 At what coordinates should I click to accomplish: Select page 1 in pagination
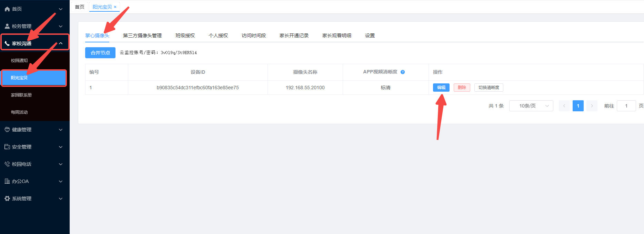(578, 106)
